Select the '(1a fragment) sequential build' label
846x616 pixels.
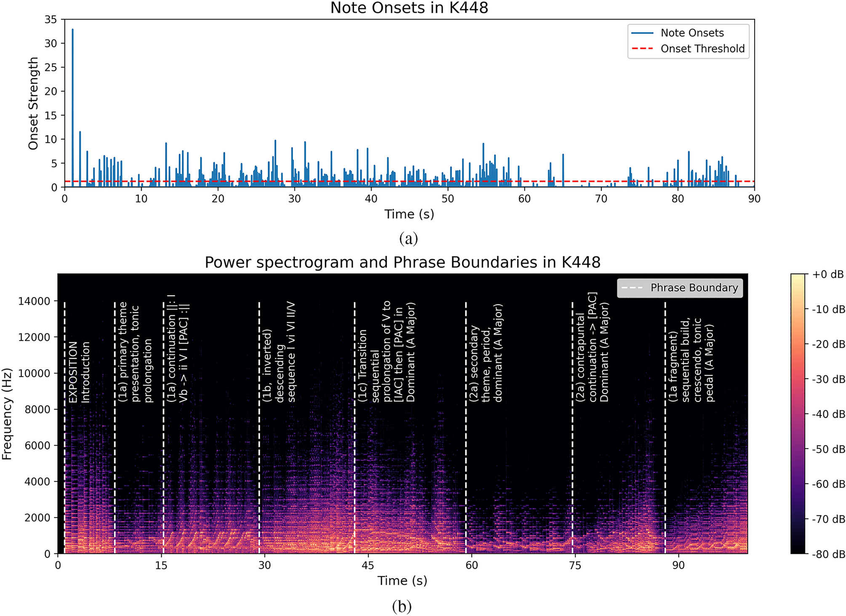691,360
